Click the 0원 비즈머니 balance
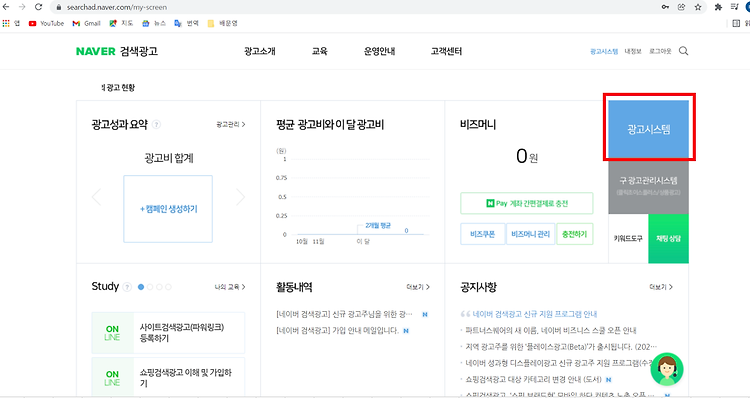 [527, 156]
